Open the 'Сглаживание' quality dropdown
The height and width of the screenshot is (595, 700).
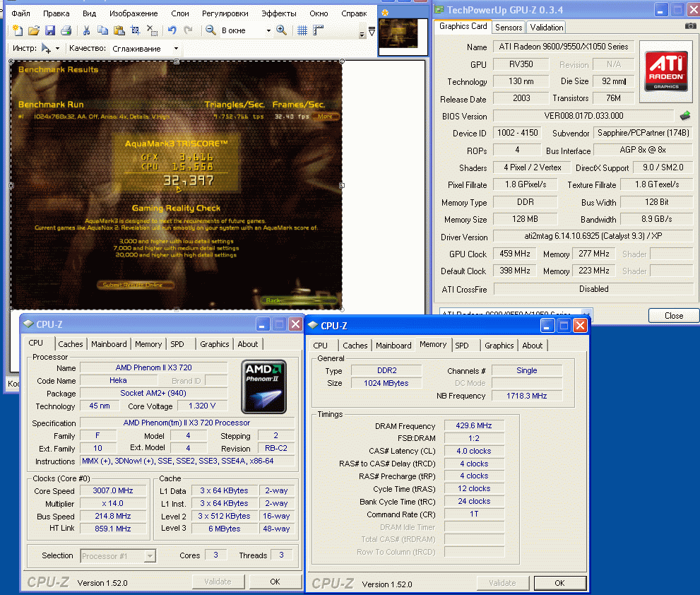(176, 48)
